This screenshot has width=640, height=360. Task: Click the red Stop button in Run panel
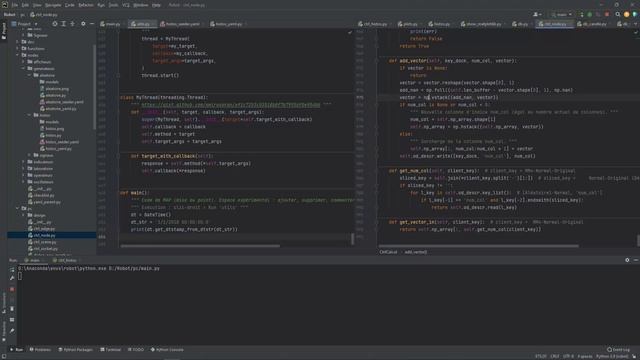pos(12,289)
